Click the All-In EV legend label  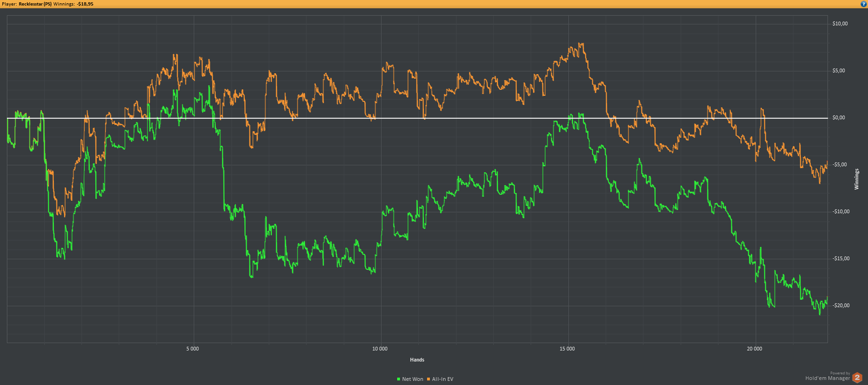pos(443,379)
